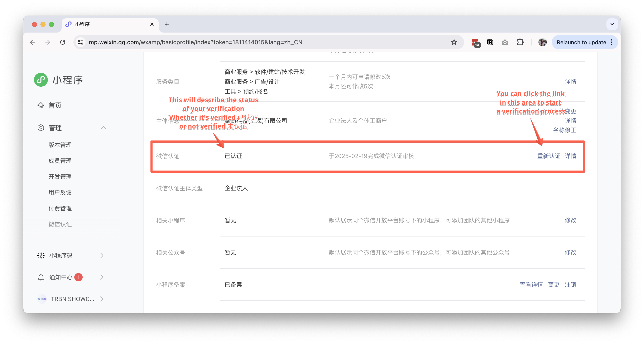Click the camera screenshot extension icon
Viewport: 644px width, 344px height.
[505, 42]
